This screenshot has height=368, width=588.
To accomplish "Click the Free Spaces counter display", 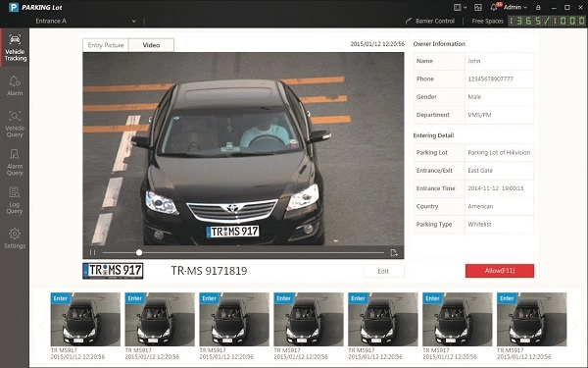I will point(547,21).
